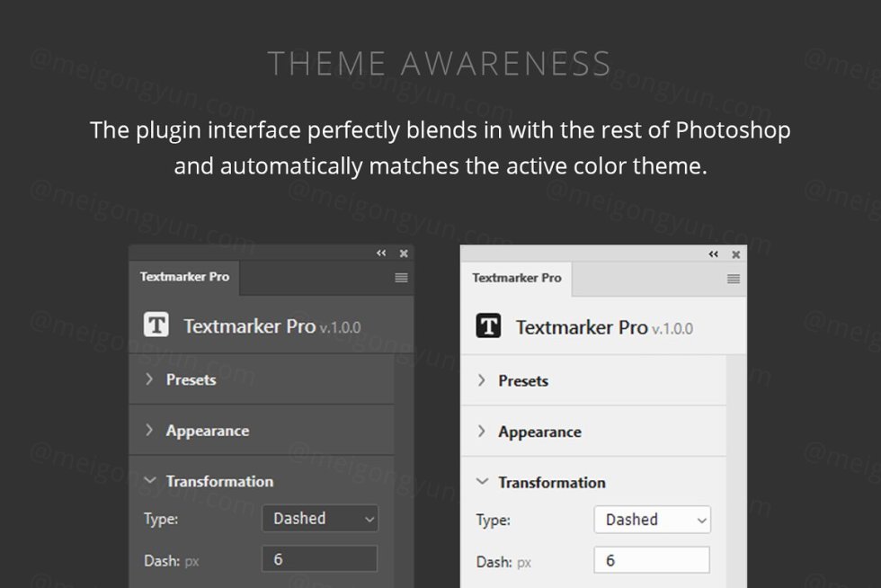Open the dark panel hamburger menu
The image size is (881, 588).
(401, 278)
